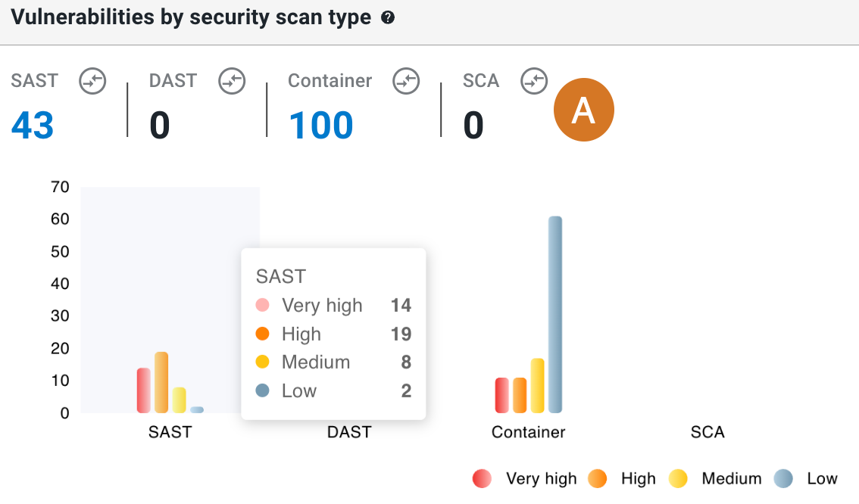Open the user avatar marked A

[584, 110]
